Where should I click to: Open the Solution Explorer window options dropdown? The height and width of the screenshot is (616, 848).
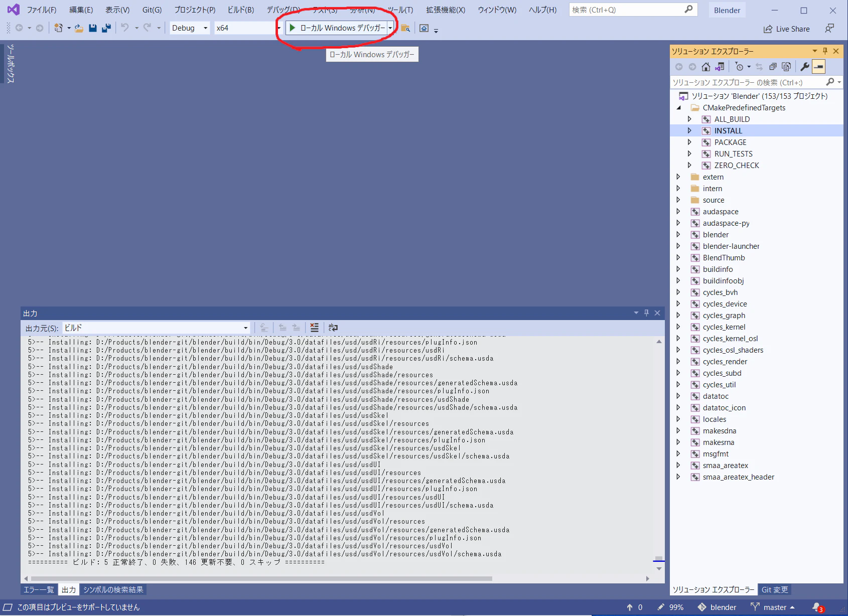(x=814, y=51)
